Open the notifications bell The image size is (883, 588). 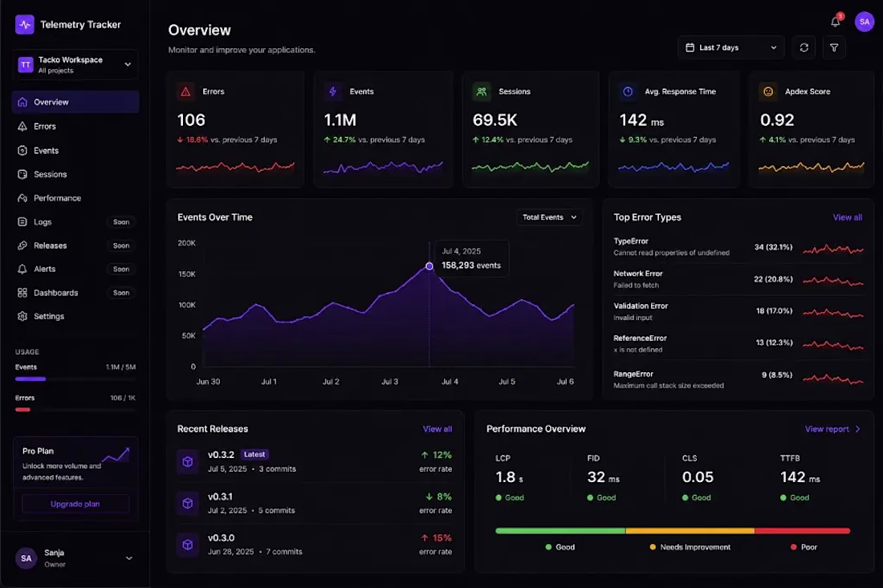pos(835,22)
